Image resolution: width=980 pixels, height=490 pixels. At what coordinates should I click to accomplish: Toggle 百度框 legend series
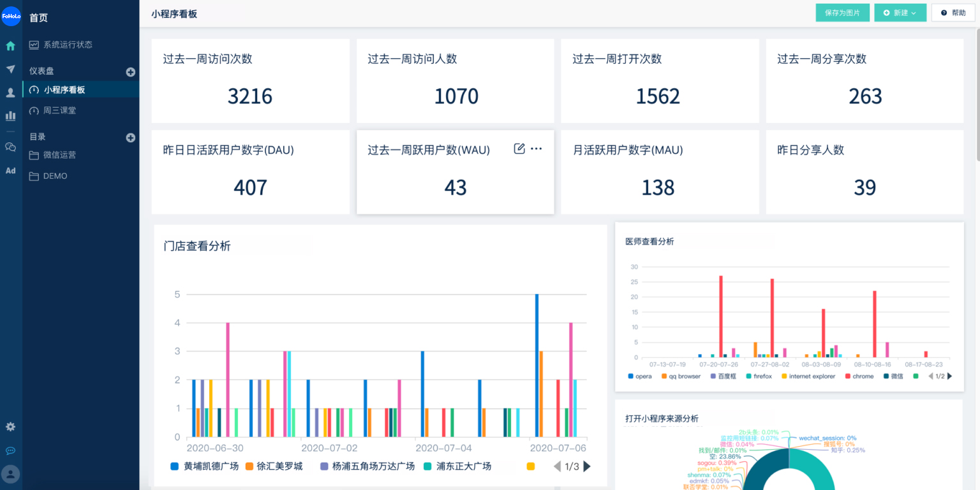[722, 376]
